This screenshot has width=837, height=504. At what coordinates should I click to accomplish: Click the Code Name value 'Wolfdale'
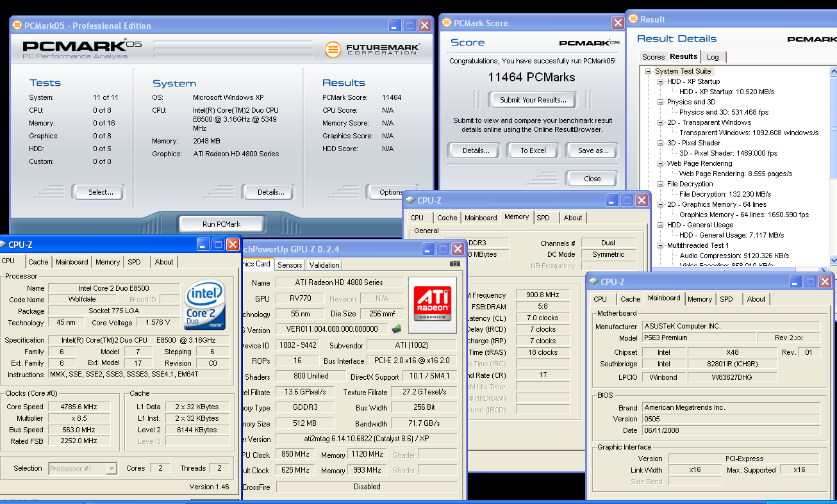(x=83, y=300)
